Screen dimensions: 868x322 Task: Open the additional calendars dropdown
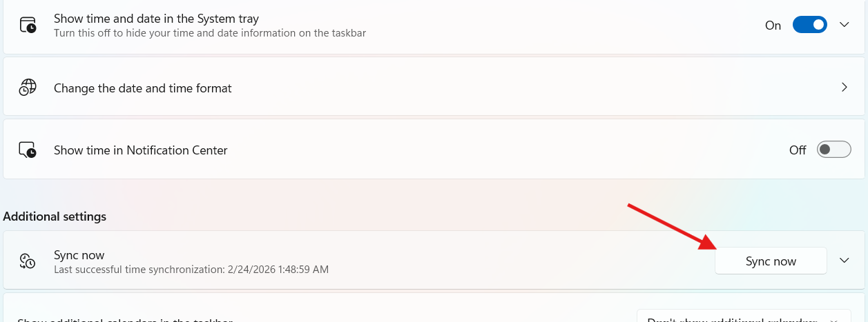(744, 319)
